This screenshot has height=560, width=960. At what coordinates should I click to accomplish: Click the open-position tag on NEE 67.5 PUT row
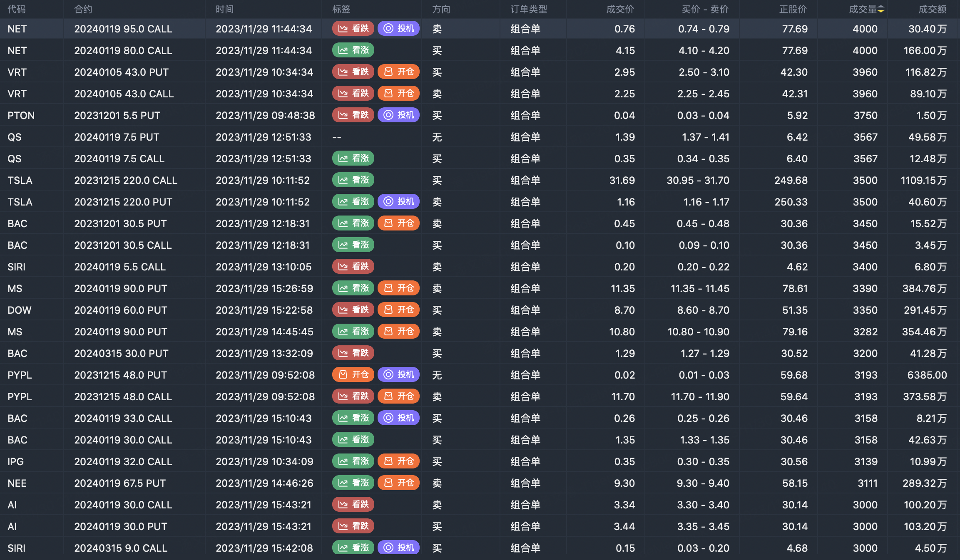coord(398,483)
